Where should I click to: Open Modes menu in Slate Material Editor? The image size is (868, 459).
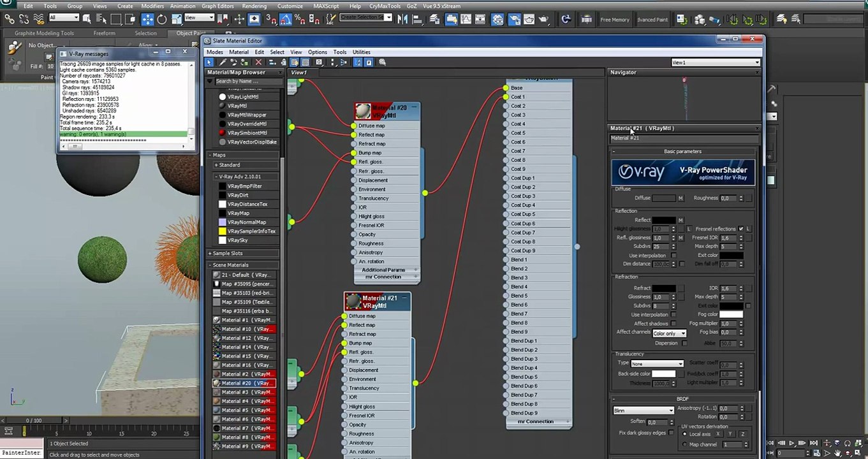215,52
